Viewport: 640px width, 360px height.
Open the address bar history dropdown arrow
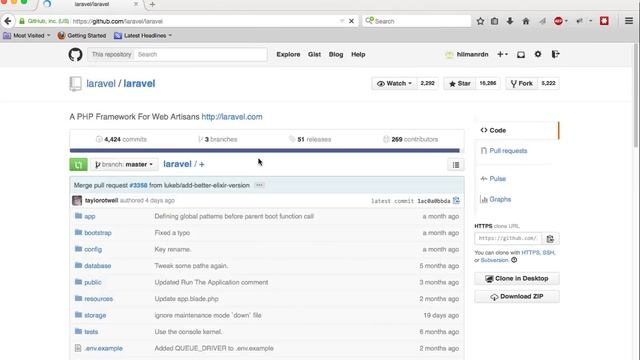coord(342,21)
